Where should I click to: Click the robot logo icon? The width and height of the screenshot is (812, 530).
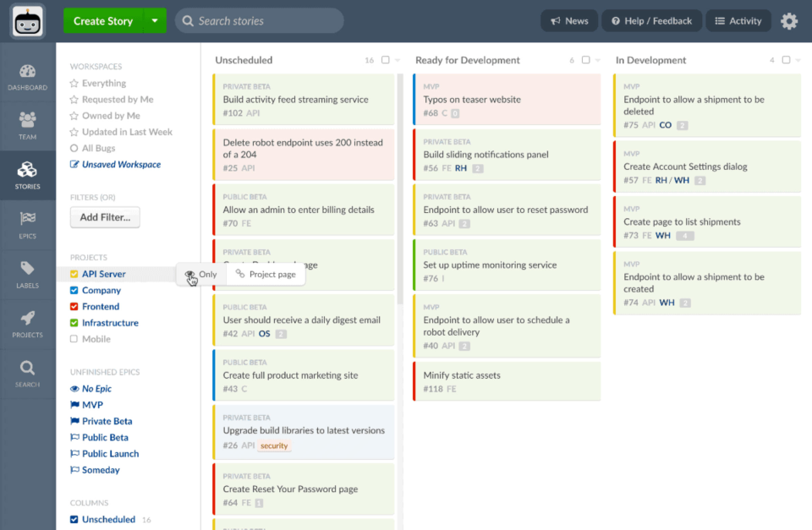pos(27,21)
